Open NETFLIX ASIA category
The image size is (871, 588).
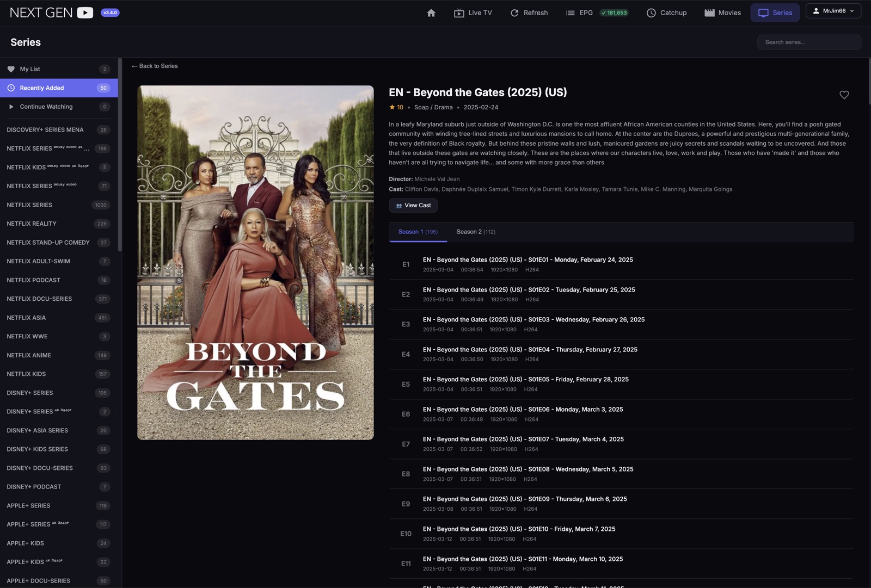[59, 318]
